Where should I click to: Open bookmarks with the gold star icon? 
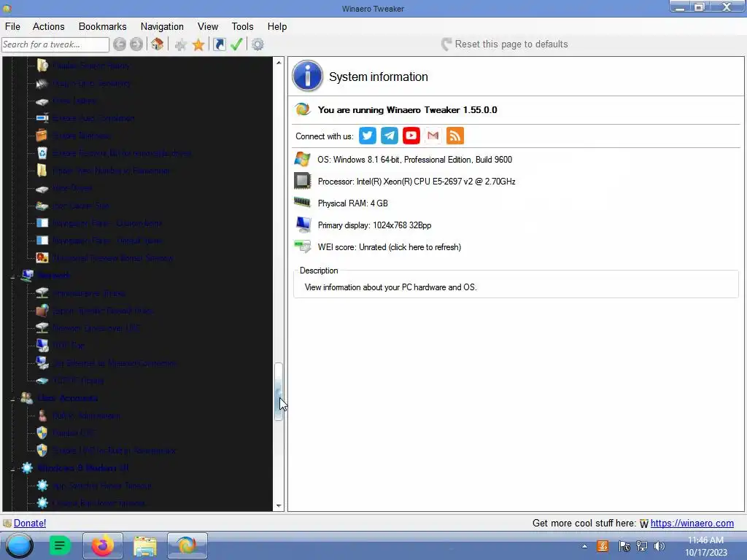pos(198,44)
